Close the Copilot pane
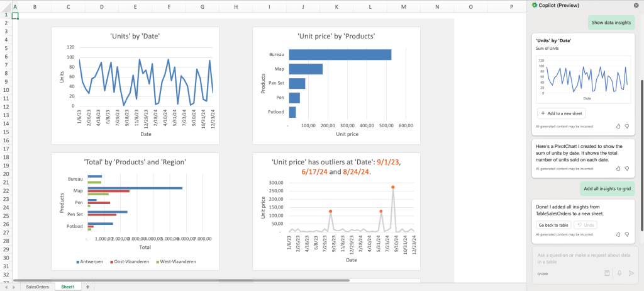 pos(636,4)
